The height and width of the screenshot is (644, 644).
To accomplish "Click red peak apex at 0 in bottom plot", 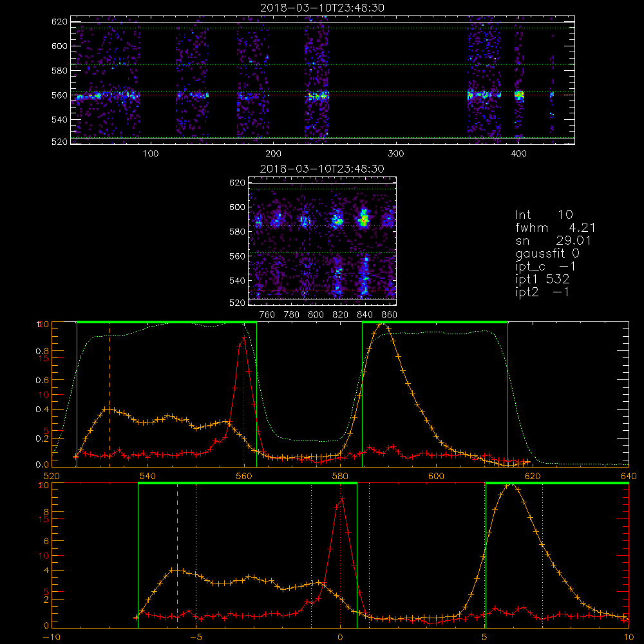I will (x=342, y=498).
